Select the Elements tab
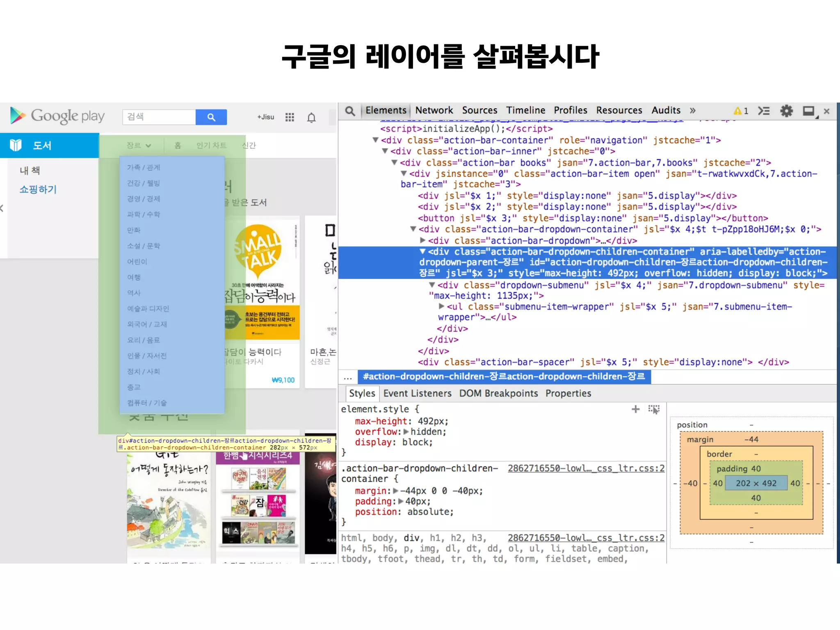Image resolution: width=840 pixels, height=630 pixels. click(386, 110)
